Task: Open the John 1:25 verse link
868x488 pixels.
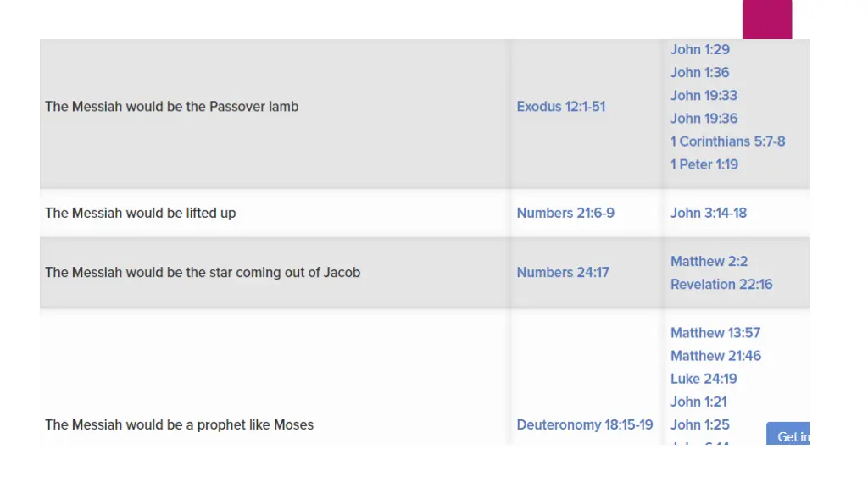Action: point(699,424)
